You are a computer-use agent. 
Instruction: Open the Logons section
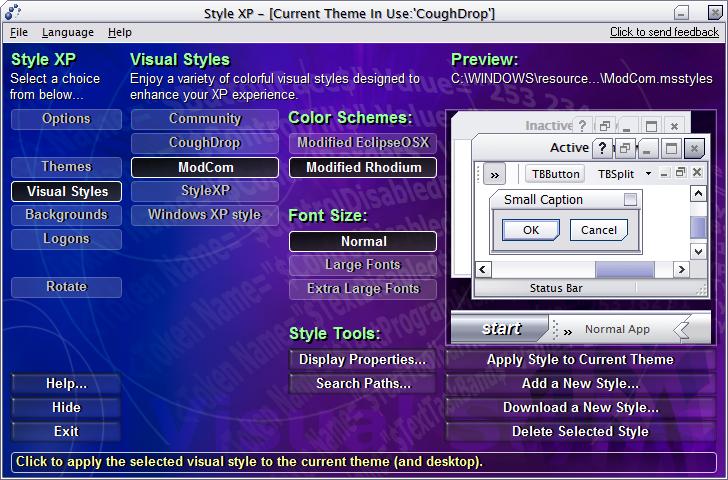coord(66,239)
